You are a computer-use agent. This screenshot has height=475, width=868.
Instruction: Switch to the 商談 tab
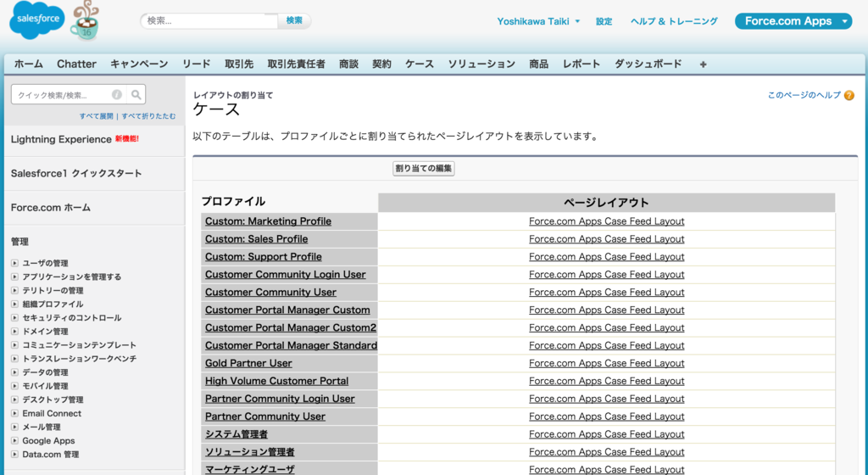click(348, 64)
